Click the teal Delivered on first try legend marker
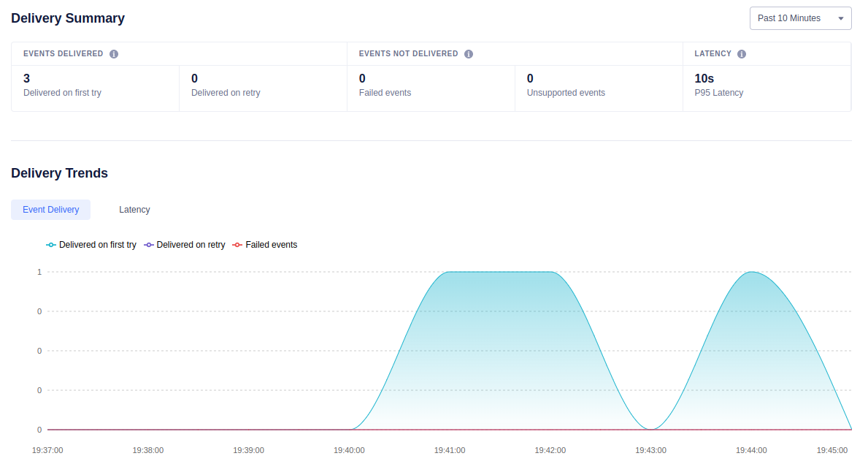This screenshot has width=868, height=475. [x=50, y=245]
